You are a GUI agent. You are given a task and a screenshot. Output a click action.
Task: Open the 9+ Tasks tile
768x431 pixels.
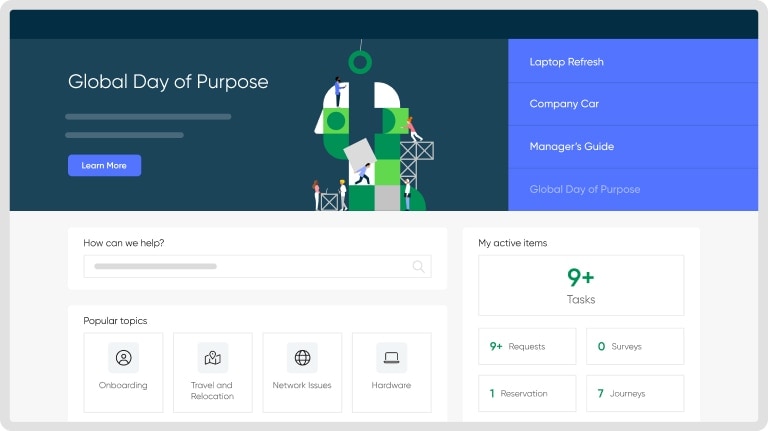point(581,285)
